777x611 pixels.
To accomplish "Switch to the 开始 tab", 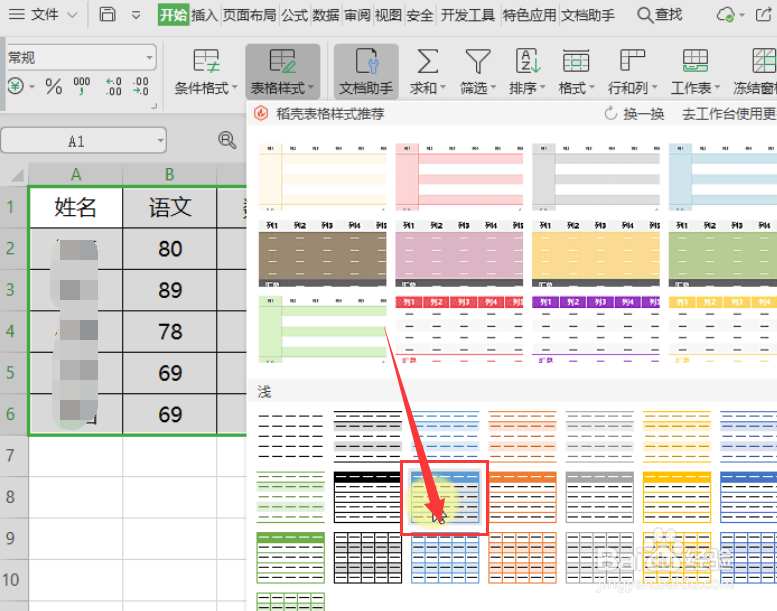I will point(173,15).
